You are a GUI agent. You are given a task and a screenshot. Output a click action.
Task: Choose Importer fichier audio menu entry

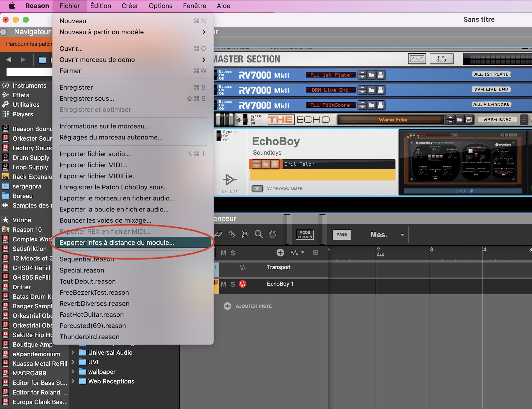point(133,154)
